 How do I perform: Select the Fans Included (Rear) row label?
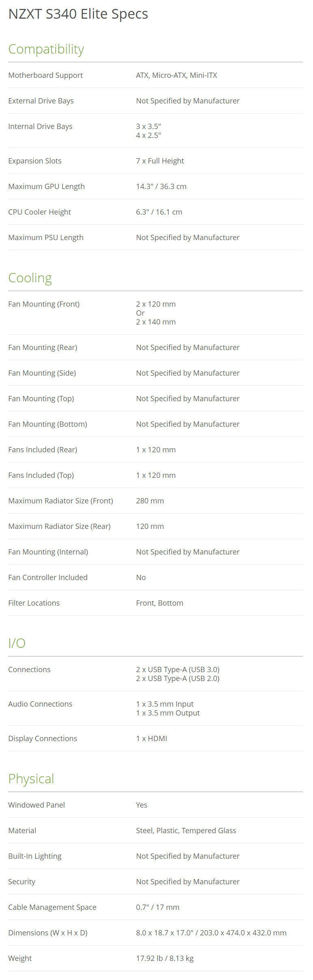43,450
